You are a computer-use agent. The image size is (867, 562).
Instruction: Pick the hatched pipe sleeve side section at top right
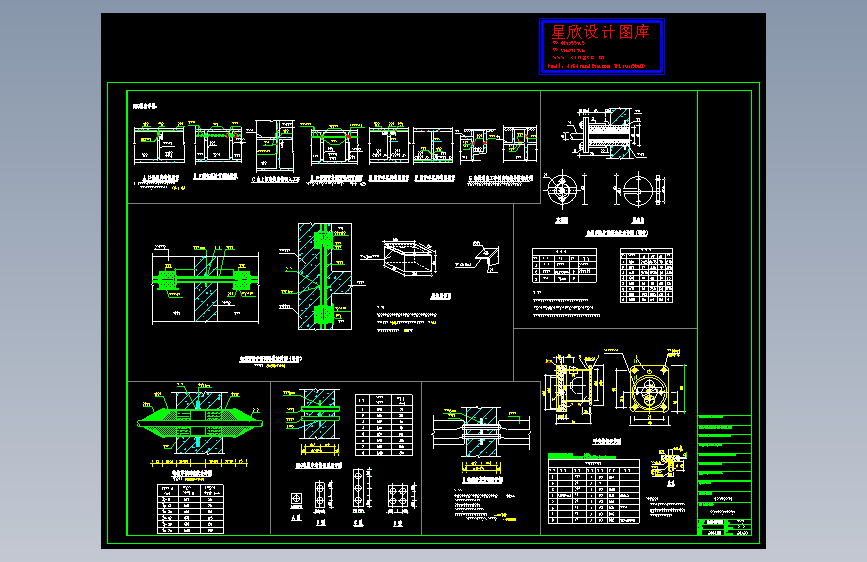click(x=604, y=133)
